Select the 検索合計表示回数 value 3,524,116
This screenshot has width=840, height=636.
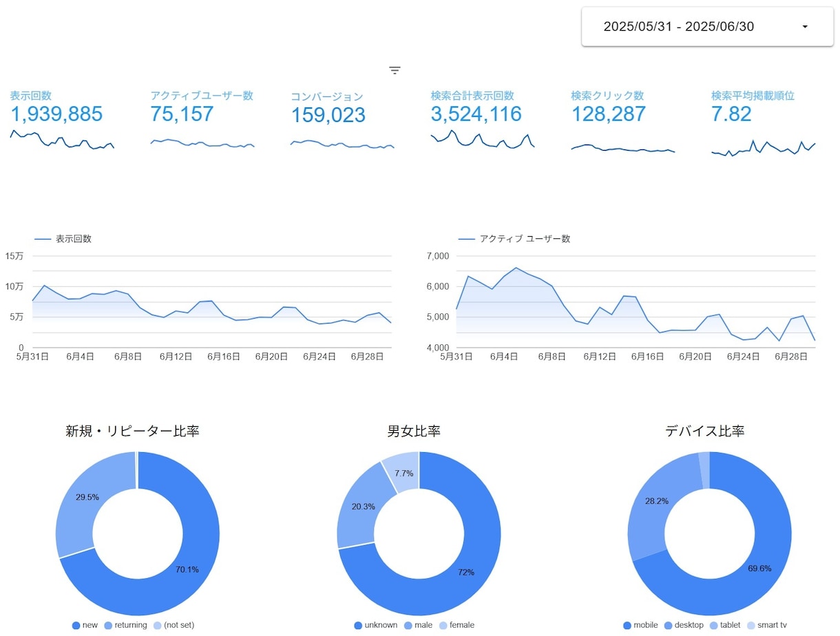[x=476, y=114]
